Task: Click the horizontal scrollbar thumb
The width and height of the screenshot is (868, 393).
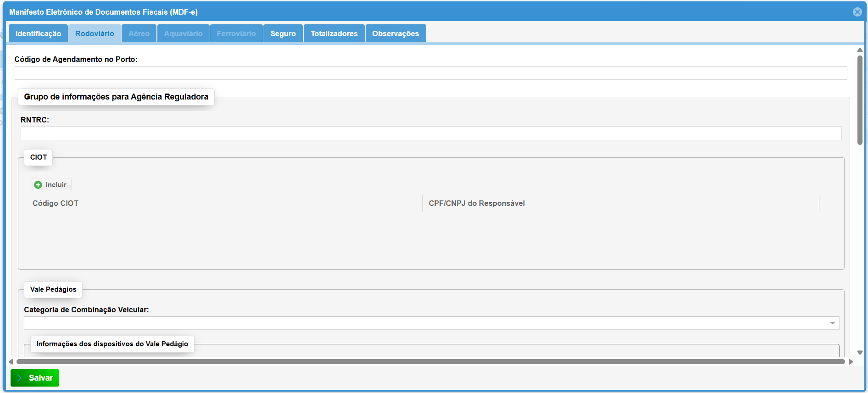Action: 430,362
